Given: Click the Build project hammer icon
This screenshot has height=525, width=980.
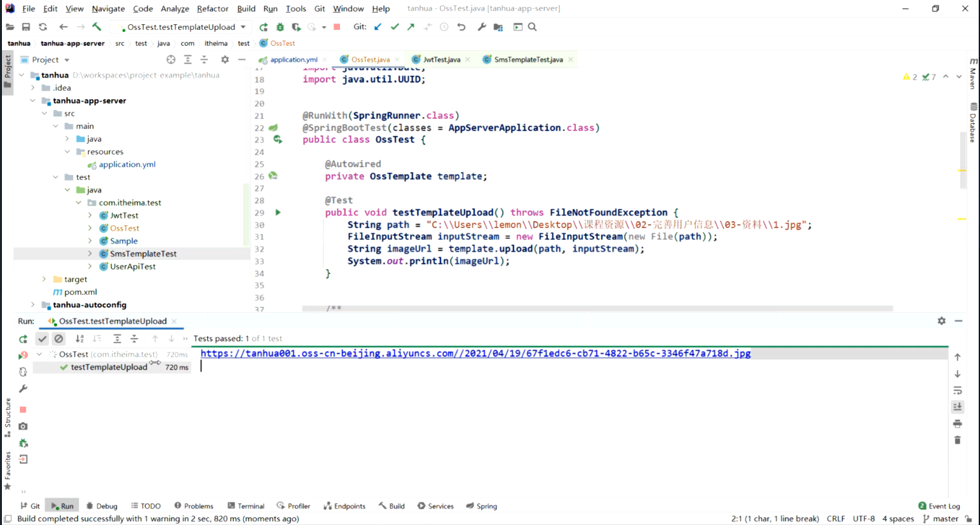Looking at the screenshot, I should click(x=97, y=27).
